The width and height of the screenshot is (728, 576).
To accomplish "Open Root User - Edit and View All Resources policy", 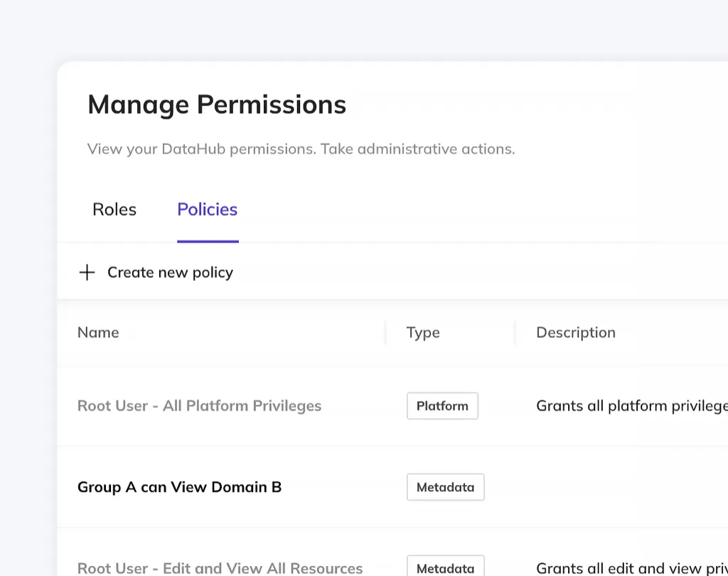I will coord(220,568).
